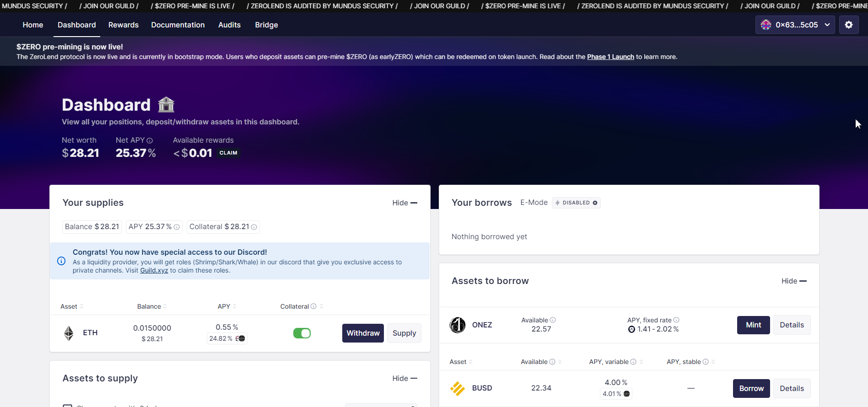Click Supply button for ETH
The height and width of the screenshot is (407, 868).
(404, 333)
